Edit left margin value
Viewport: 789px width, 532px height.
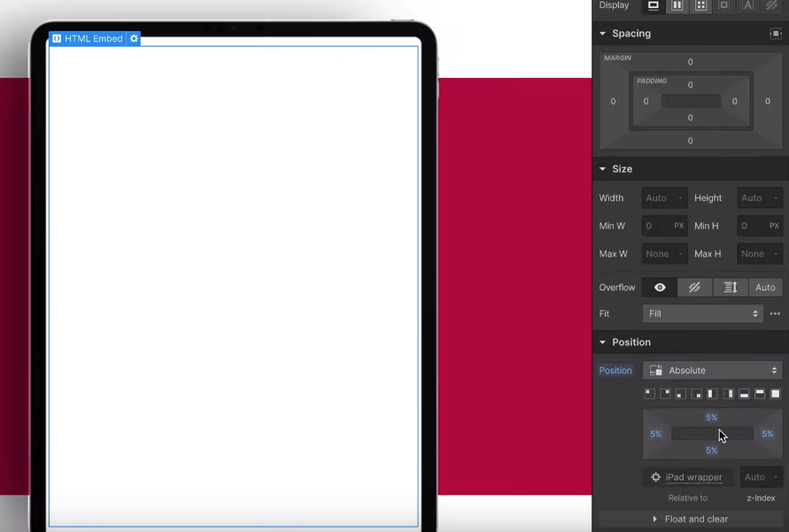613,101
